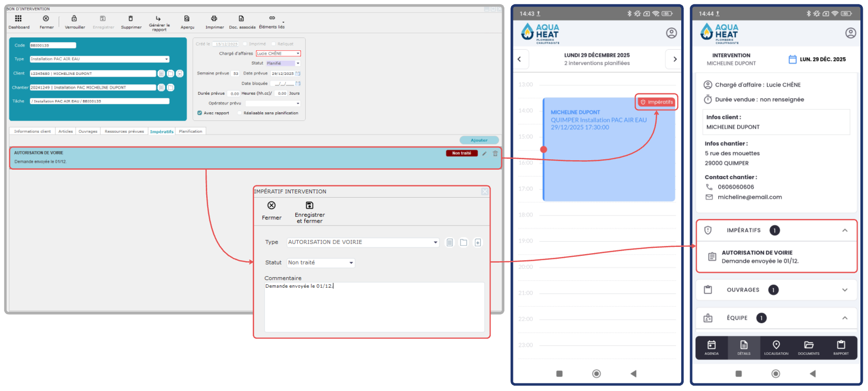Click the Commentaire text area
This screenshot has height=391, width=868.
point(374,307)
